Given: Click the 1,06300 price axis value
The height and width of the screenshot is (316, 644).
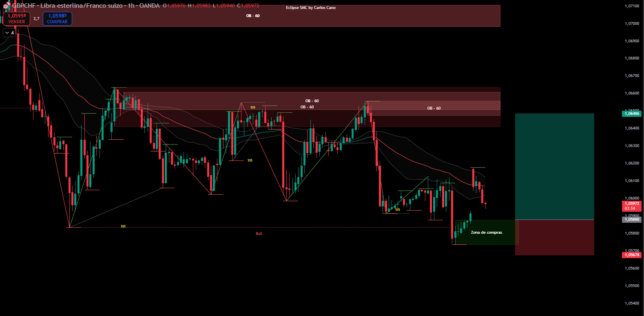Looking at the screenshot, I should 632,146.
